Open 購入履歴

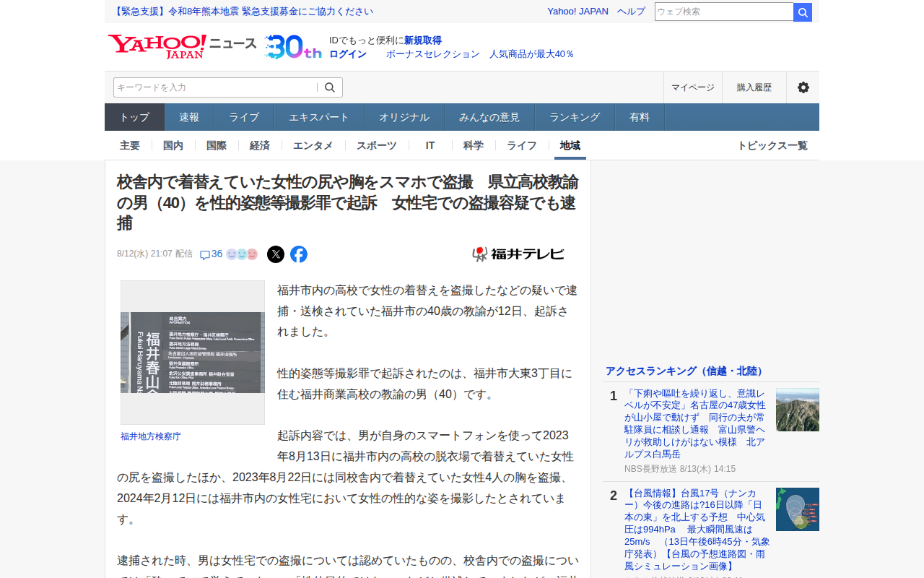pos(754,87)
